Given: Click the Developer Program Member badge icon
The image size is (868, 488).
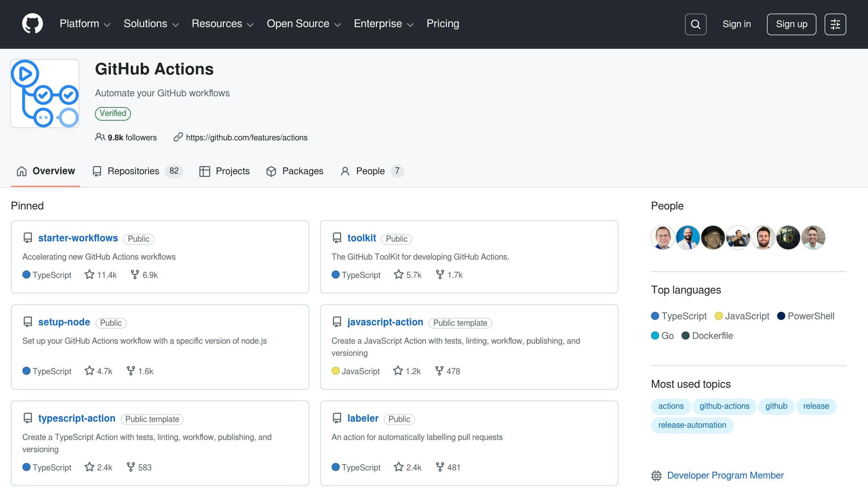Looking at the screenshot, I should (x=656, y=475).
